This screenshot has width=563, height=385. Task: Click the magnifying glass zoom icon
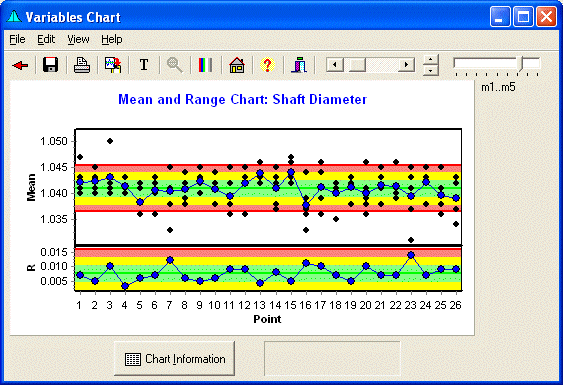(175, 65)
